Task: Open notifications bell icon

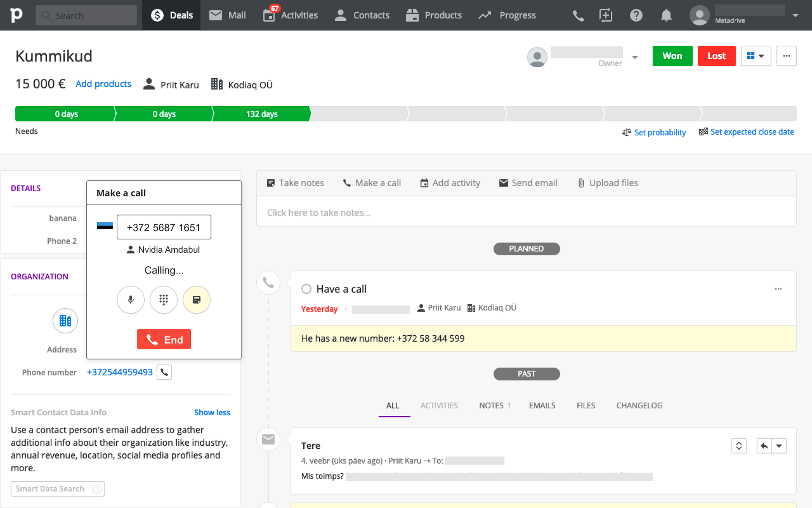Action: point(666,16)
